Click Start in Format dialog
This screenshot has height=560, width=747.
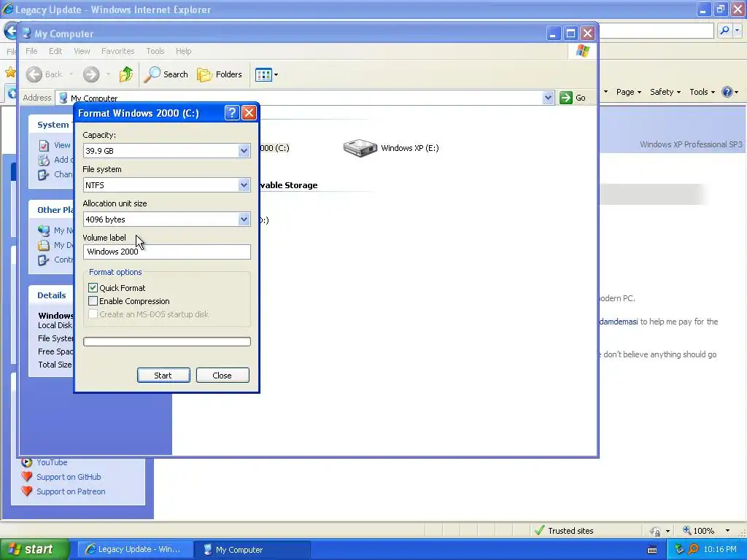pyautogui.click(x=163, y=376)
